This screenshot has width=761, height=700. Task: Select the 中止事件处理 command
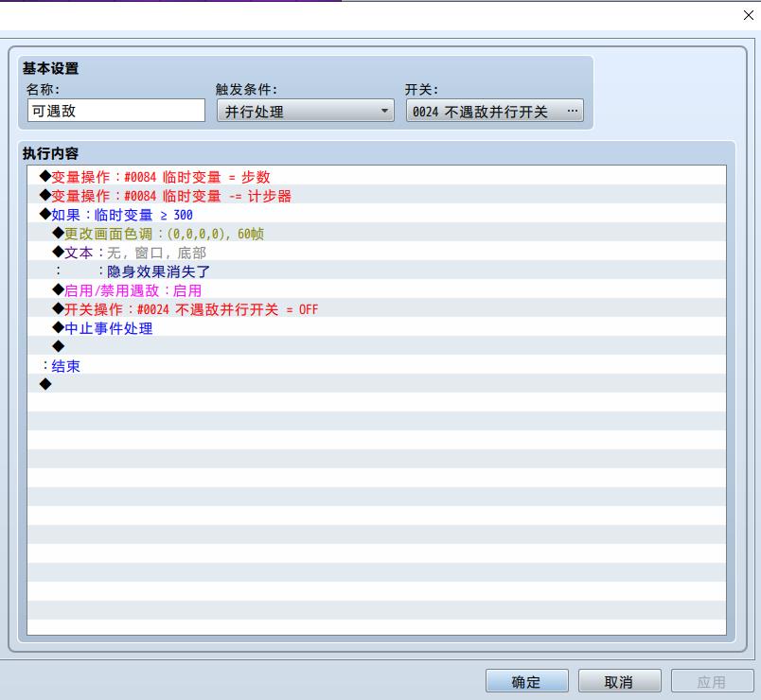point(377,328)
